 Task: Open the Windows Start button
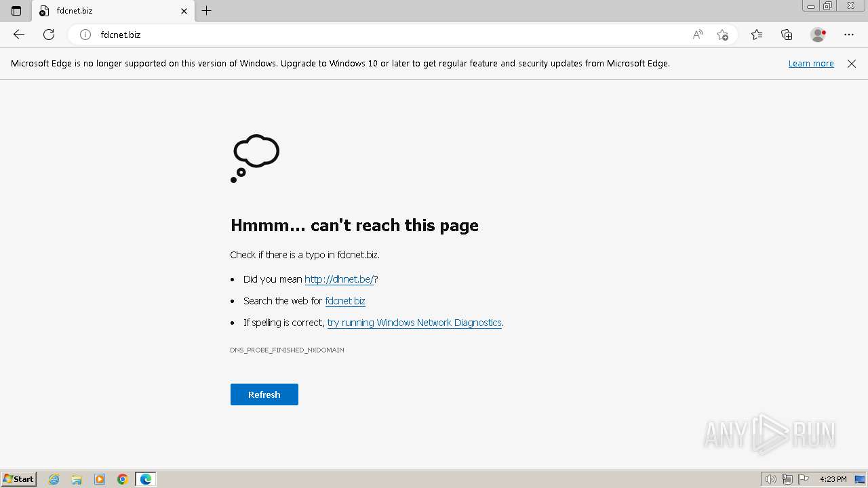19,479
